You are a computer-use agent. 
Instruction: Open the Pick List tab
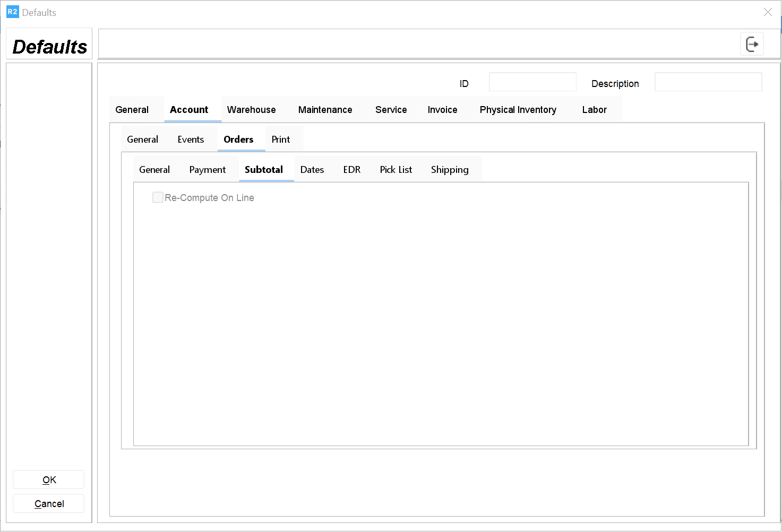(x=396, y=170)
